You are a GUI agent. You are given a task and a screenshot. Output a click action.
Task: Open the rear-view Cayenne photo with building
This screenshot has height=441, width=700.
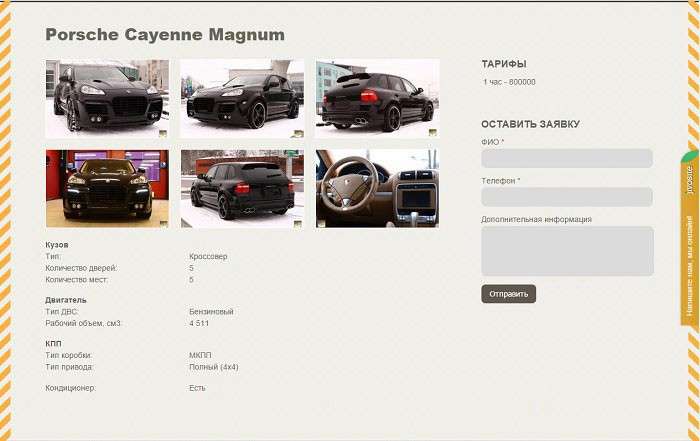point(377,99)
